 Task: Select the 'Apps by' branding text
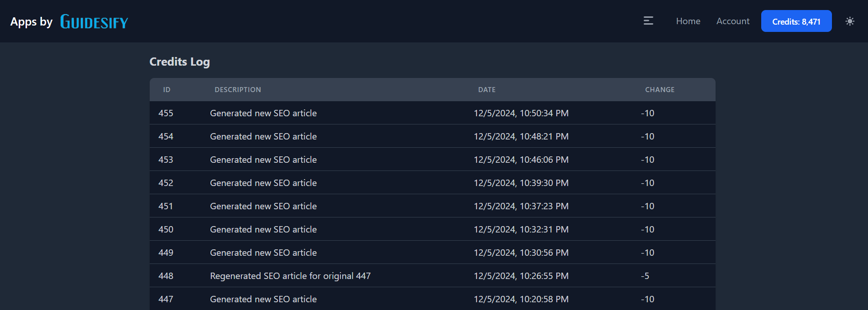click(x=31, y=21)
